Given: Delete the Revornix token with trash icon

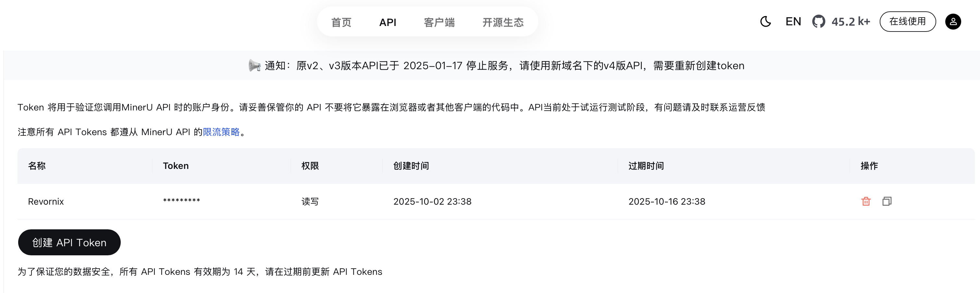Looking at the screenshot, I should click(x=866, y=201).
